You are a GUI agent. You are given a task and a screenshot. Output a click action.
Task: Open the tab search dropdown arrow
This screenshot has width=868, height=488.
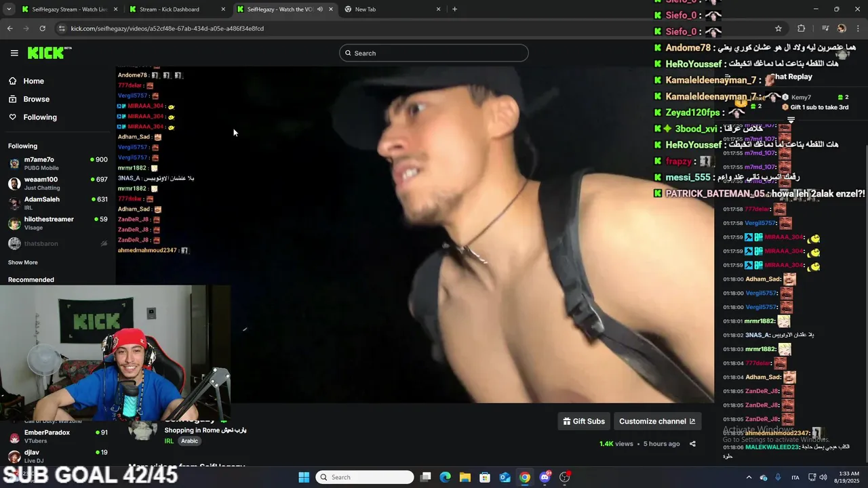pyautogui.click(x=9, y=9)
